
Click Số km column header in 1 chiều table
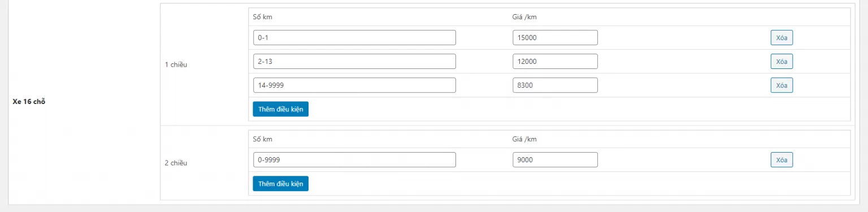pyautogui.click(x=263, y=16)
